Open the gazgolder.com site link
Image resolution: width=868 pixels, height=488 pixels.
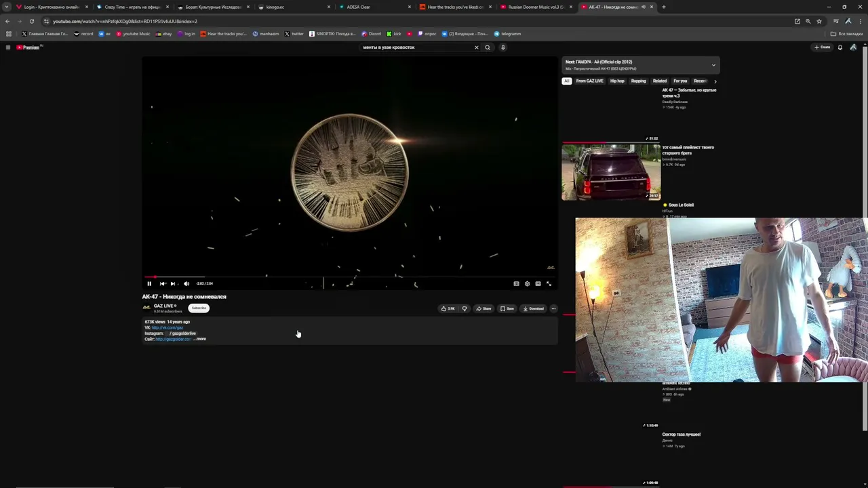click(173, 339)
